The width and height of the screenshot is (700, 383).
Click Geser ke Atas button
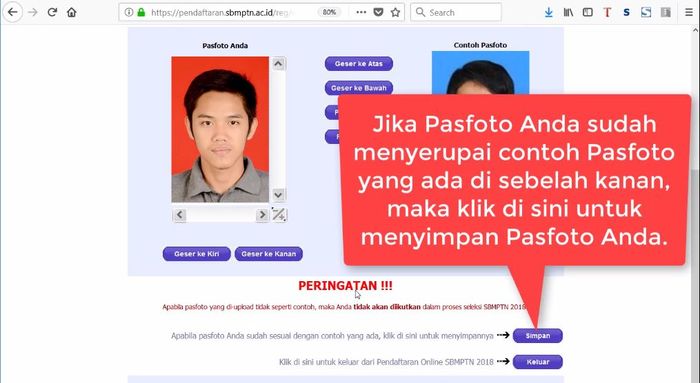point(359,64)
